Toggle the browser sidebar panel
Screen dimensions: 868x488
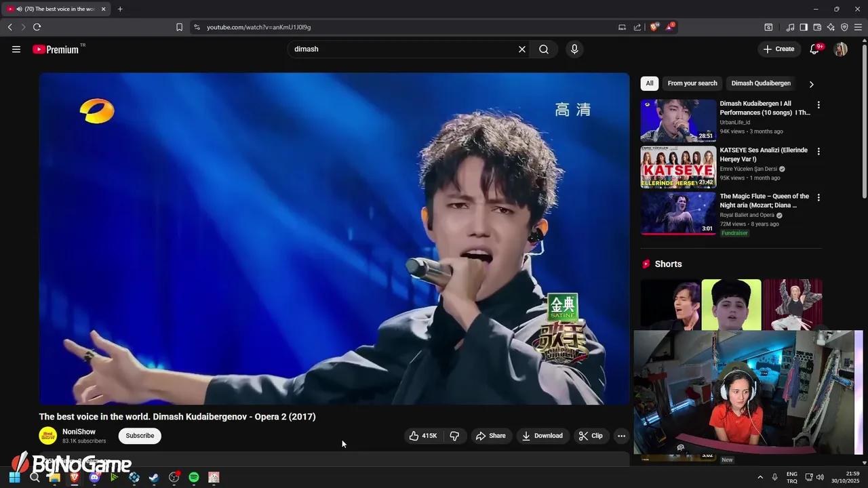pos(804,27)
